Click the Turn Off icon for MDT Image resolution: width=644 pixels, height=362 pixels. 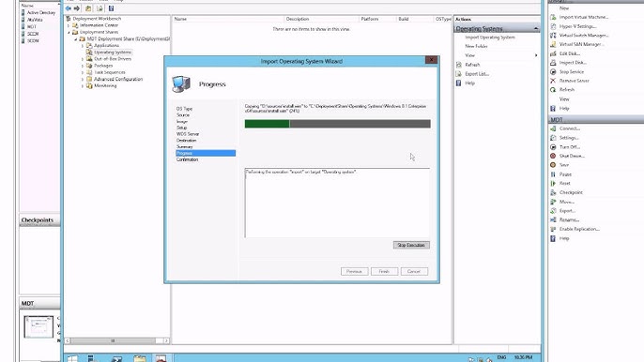click(x=553, y=146)
